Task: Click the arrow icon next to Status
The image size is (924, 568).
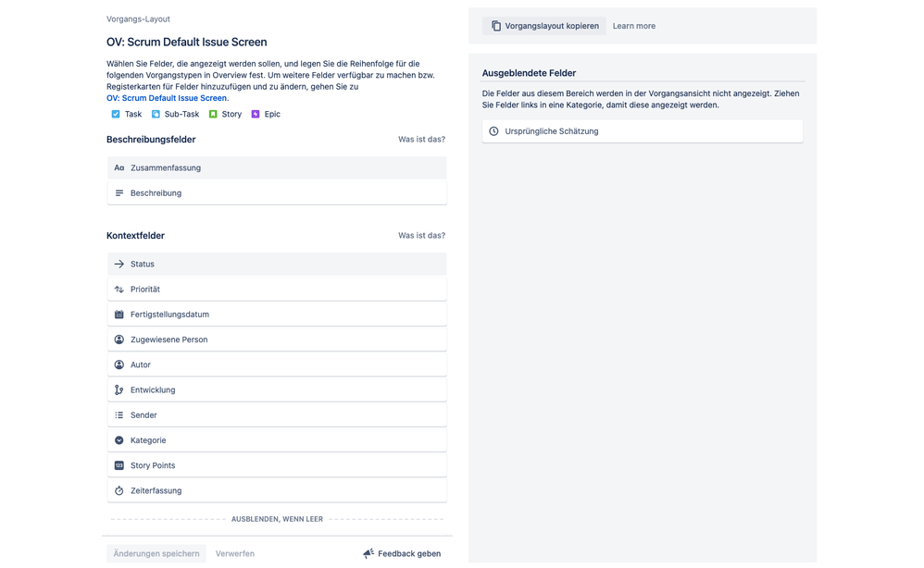Action: pos(119,264)
